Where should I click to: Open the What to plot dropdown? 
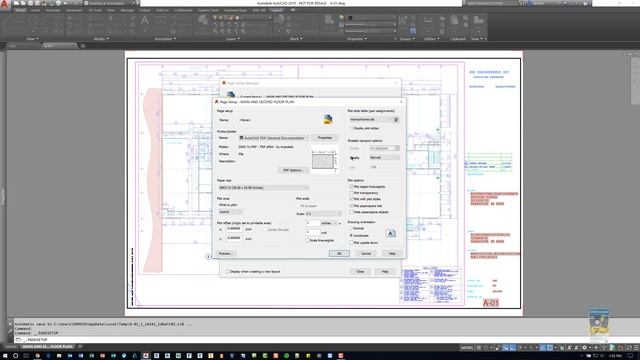[x=231, y=212]
